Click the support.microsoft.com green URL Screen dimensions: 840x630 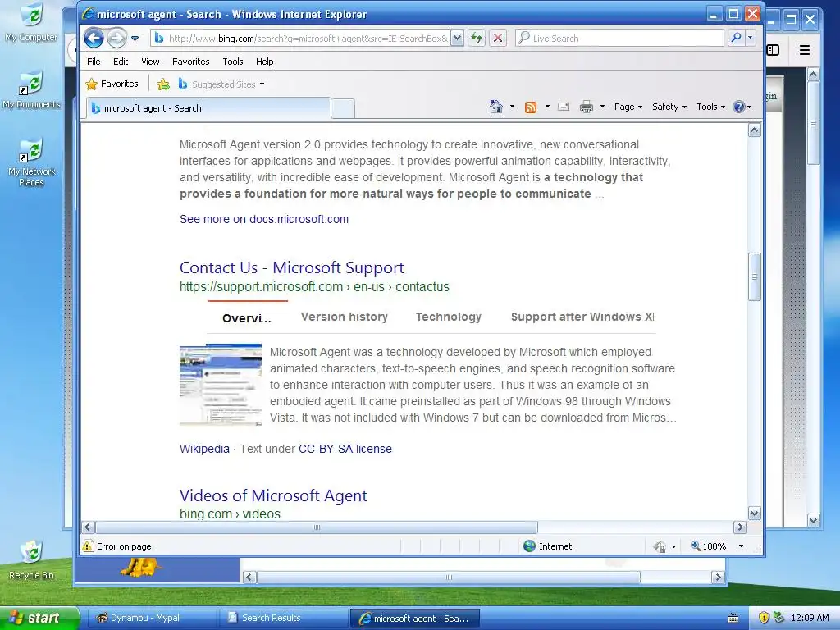click(314, 286)
